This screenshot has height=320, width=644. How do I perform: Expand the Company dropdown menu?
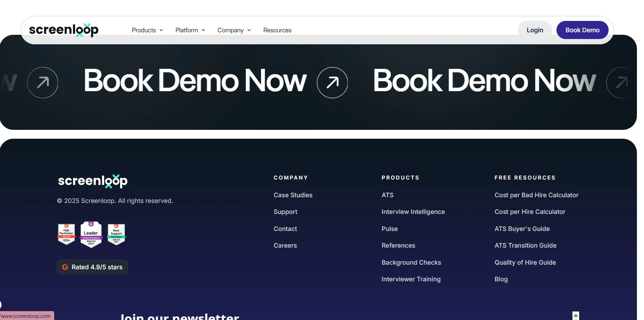(234, 30)
